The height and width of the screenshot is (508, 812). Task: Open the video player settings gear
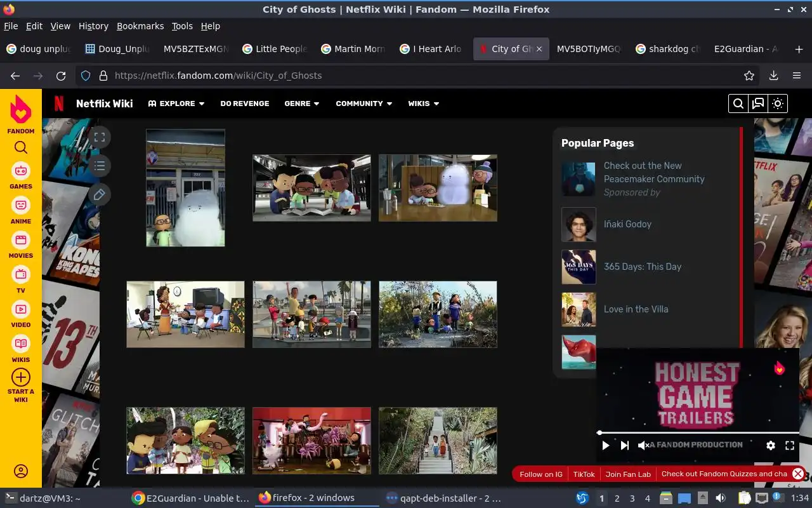[771, 446]
